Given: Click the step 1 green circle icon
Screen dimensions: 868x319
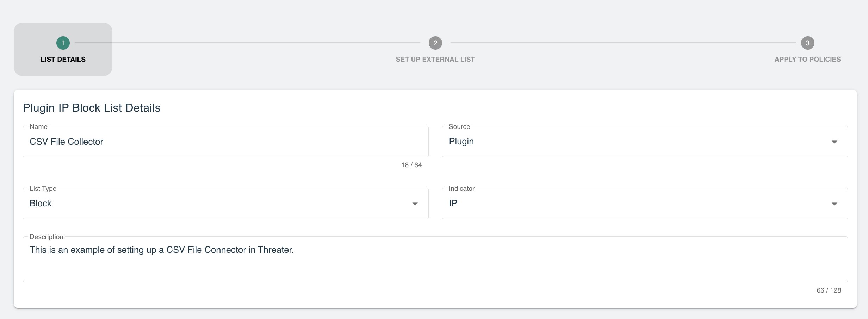Looking at the screenshot, I should click(x=63, y=43).
